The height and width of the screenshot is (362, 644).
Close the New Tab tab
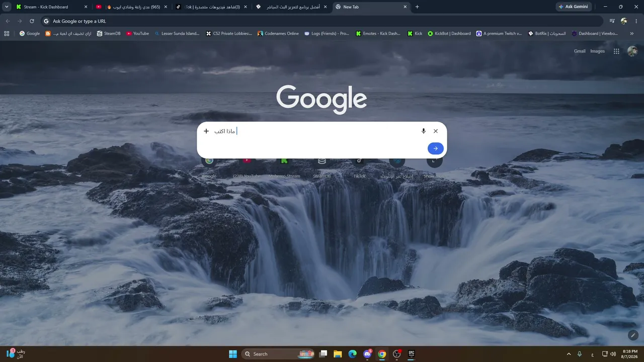coord(405,7)
